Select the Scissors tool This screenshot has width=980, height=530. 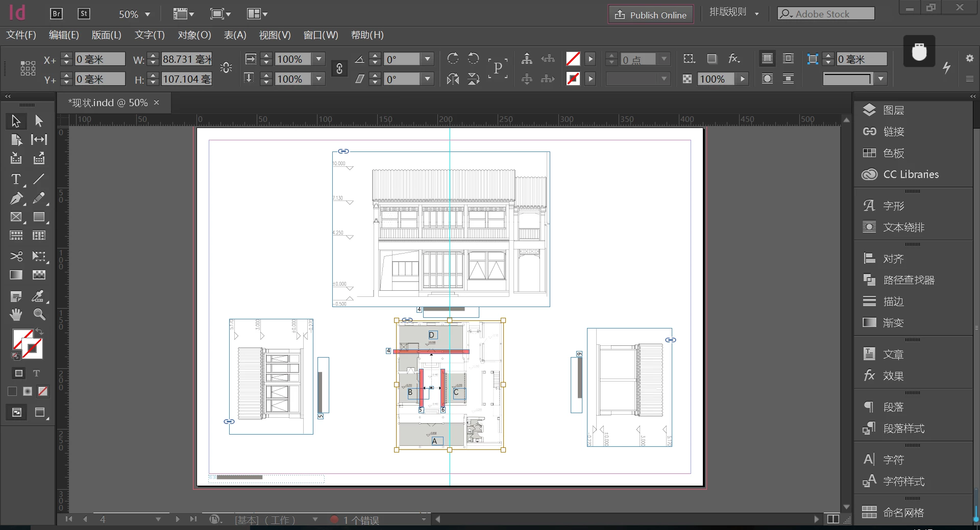coord(16,256)
